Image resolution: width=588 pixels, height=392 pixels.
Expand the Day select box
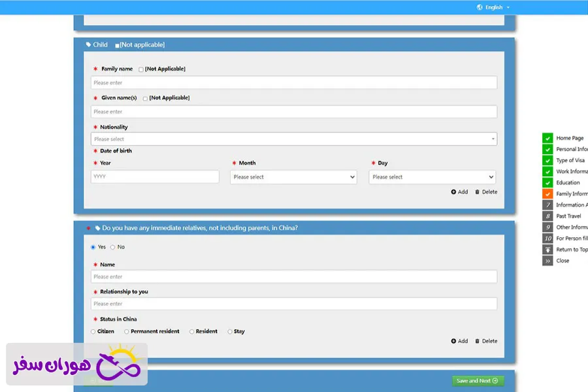[432, 177]
